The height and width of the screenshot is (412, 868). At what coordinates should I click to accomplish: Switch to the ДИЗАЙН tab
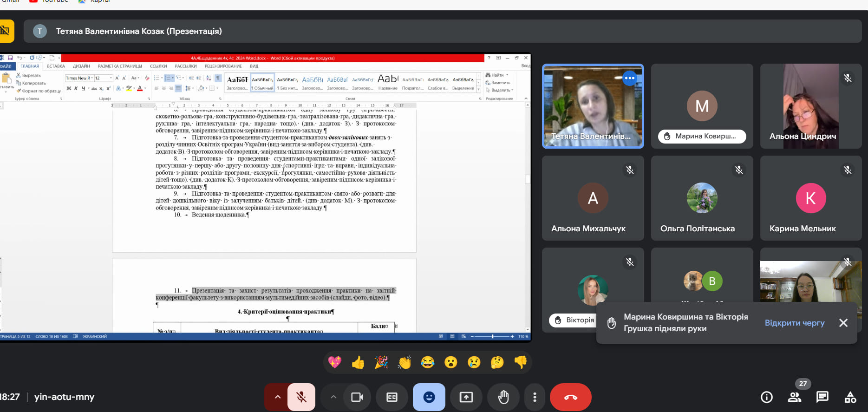(81, 66)
